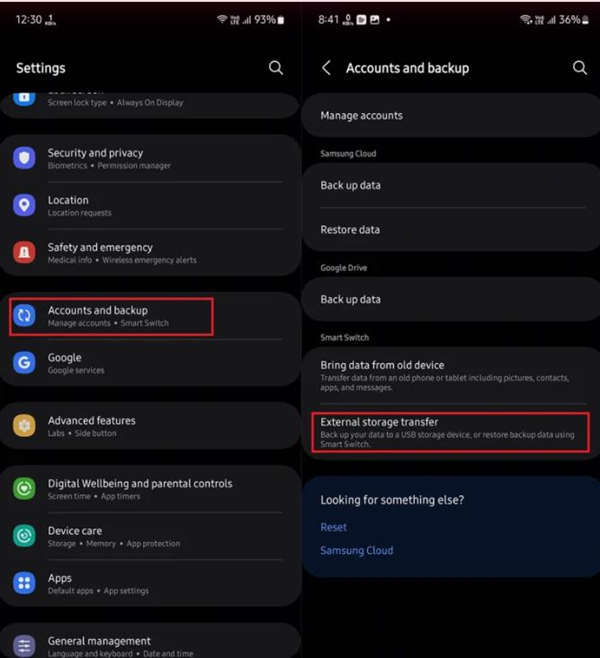Tap the Accounts and backup sync icon
The height and width of the screenshot is (658, 600).
pos(24,316)
